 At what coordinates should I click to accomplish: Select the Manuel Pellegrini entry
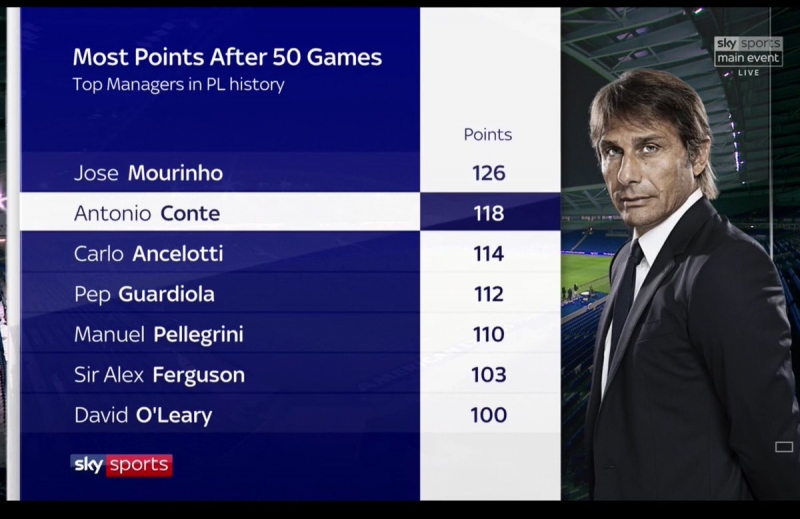(158, 335)
